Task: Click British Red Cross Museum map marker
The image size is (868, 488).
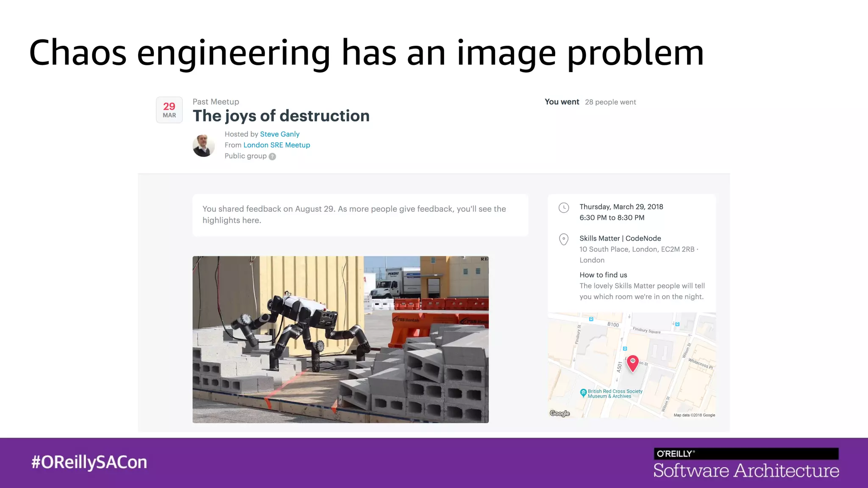Action: pos(583,393)
